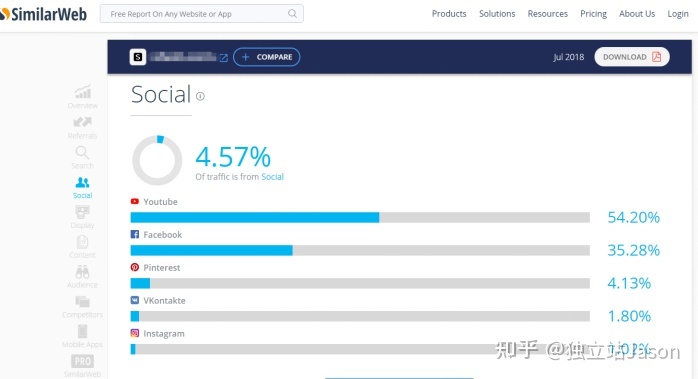The image size is (698, 379).
Task: Click the Facebook traffic share bar
Action: 360,250
